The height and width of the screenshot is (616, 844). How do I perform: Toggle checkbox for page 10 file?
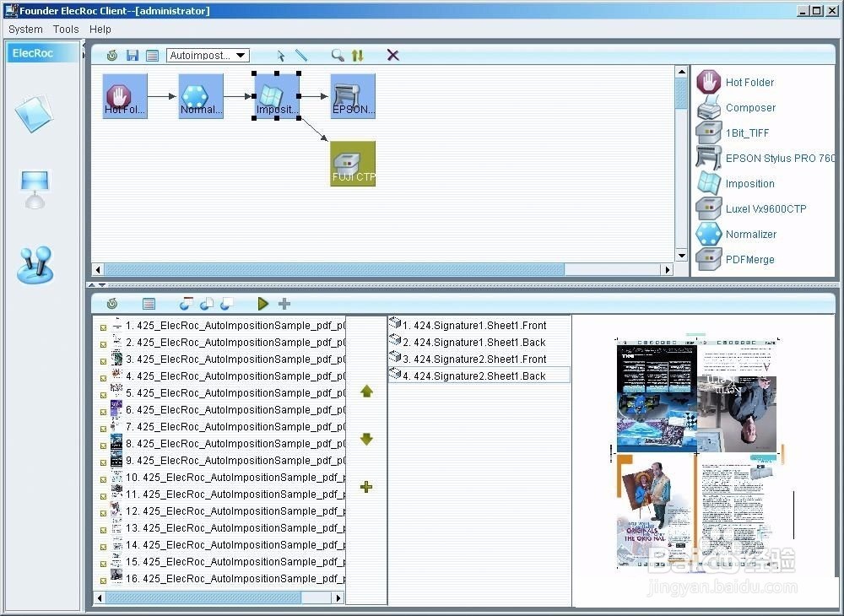click(103, 479)
